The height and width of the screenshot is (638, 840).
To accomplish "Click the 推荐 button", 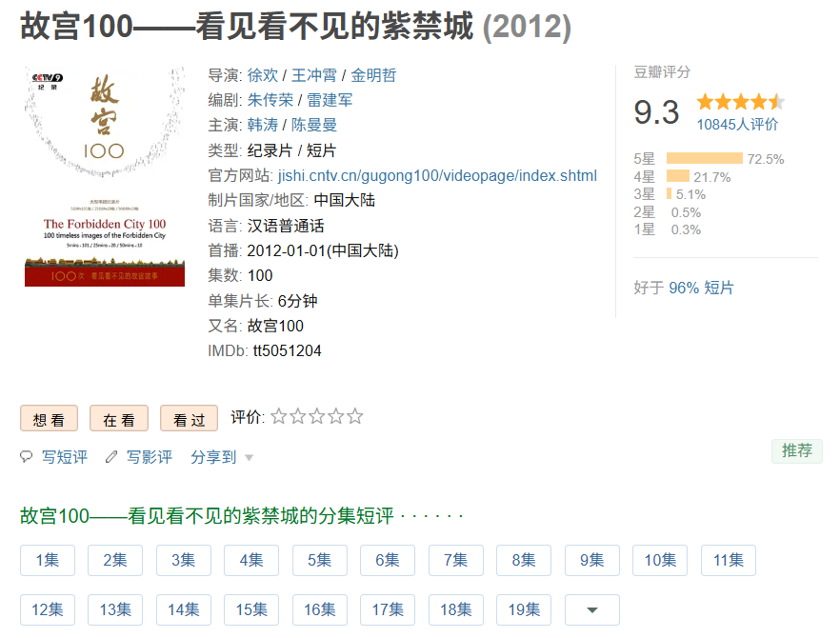I will coord(797,451).
